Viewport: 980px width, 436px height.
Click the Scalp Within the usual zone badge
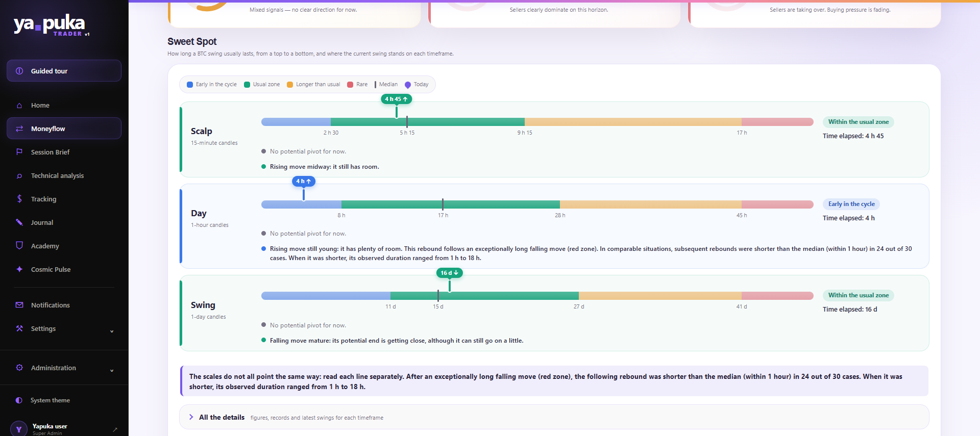point(859,122)
